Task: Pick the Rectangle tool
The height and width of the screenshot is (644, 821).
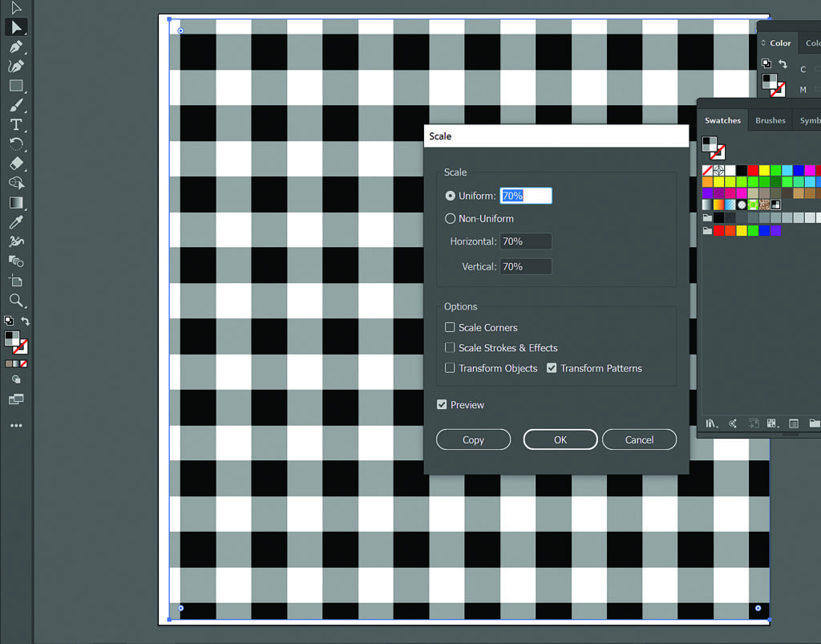Action: (x=16, y=86)
